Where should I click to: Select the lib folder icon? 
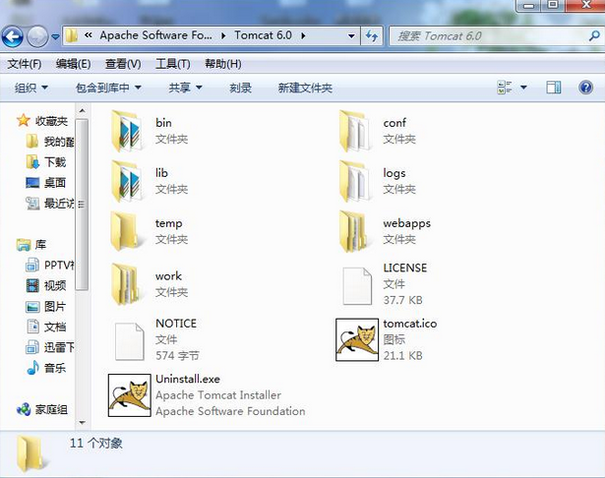pos(127,181)
